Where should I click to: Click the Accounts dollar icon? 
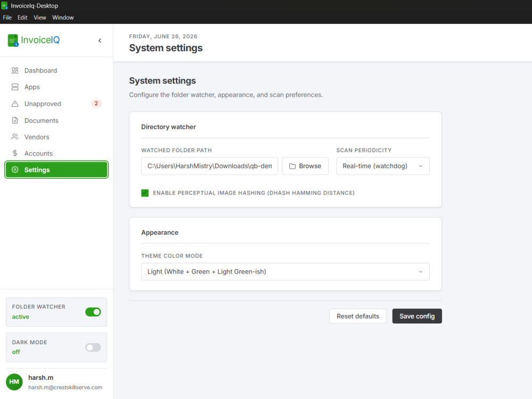pos(15,153)
